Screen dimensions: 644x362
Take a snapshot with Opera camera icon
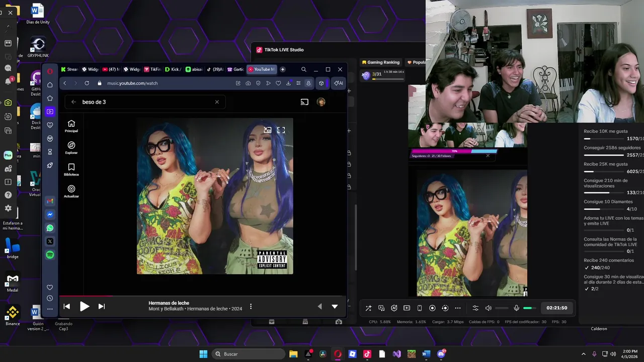coord(248,83)
